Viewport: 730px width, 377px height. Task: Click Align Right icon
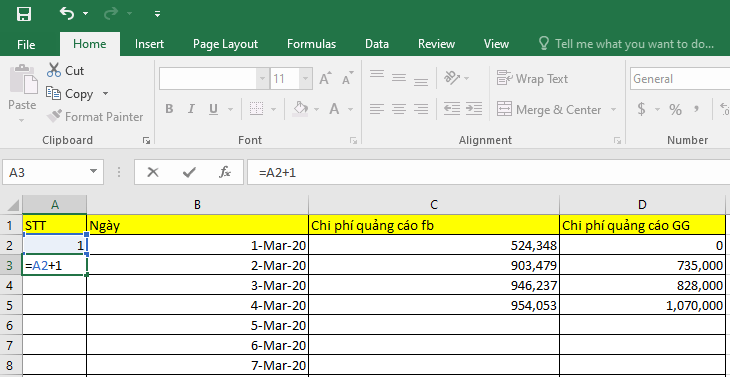[x=420, y=109]
